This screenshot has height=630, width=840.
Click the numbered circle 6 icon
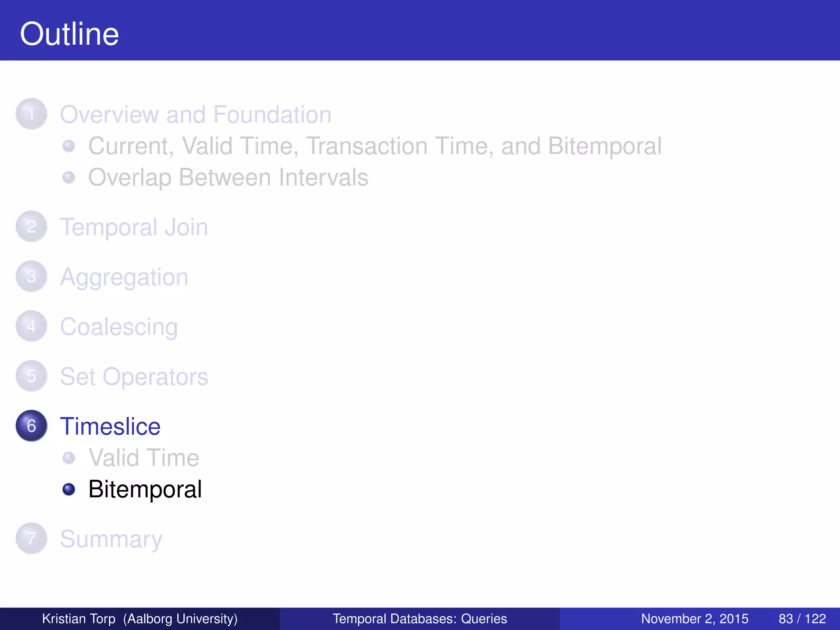[32, 426]
